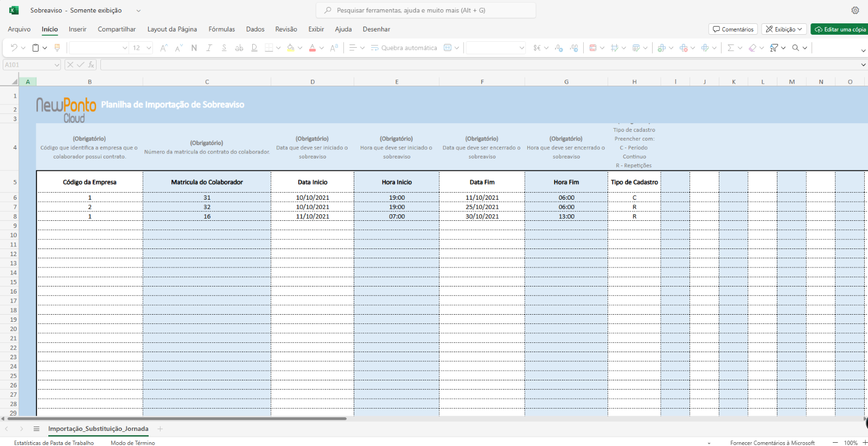Open the Sort and Filter icon
868x446 pixels.
click(774, 48)
